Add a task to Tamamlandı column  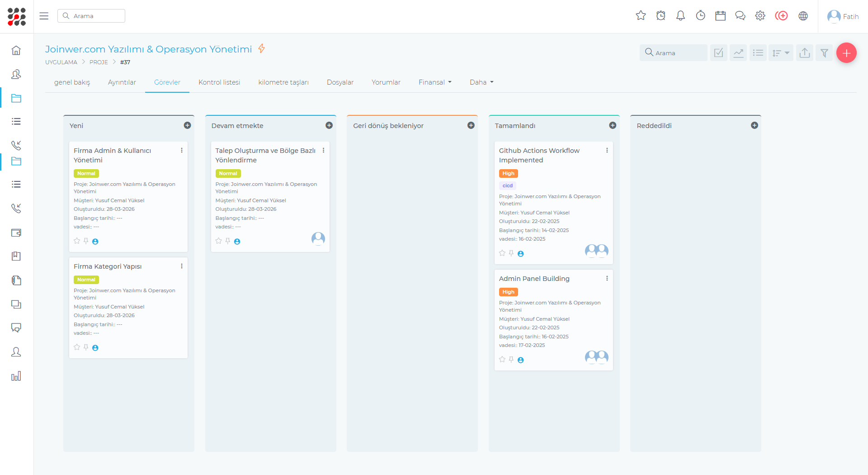(613, 125)
